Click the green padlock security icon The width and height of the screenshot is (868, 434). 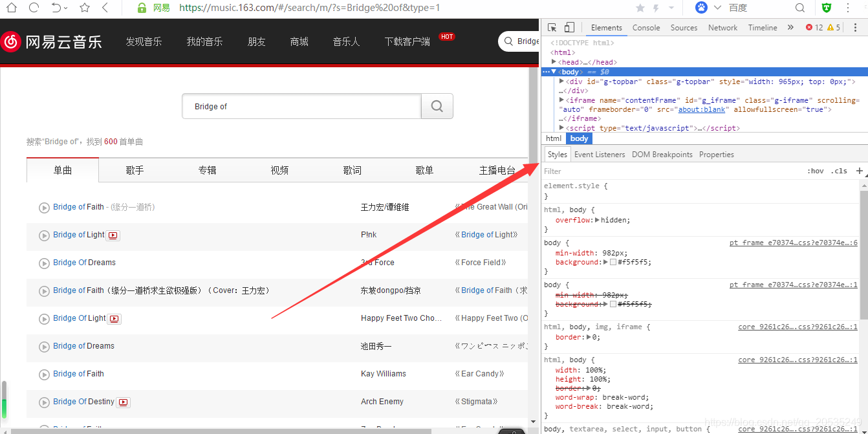(142, 8)
